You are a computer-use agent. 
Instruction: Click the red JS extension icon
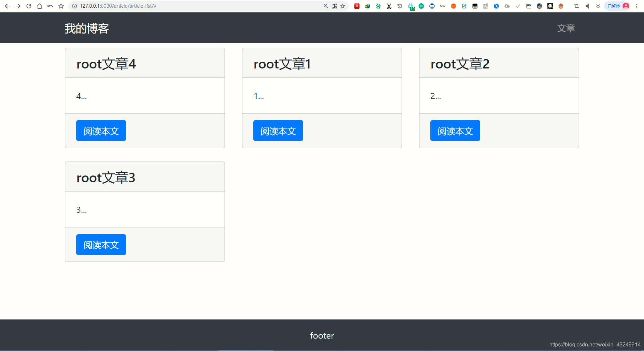point(357,6)
